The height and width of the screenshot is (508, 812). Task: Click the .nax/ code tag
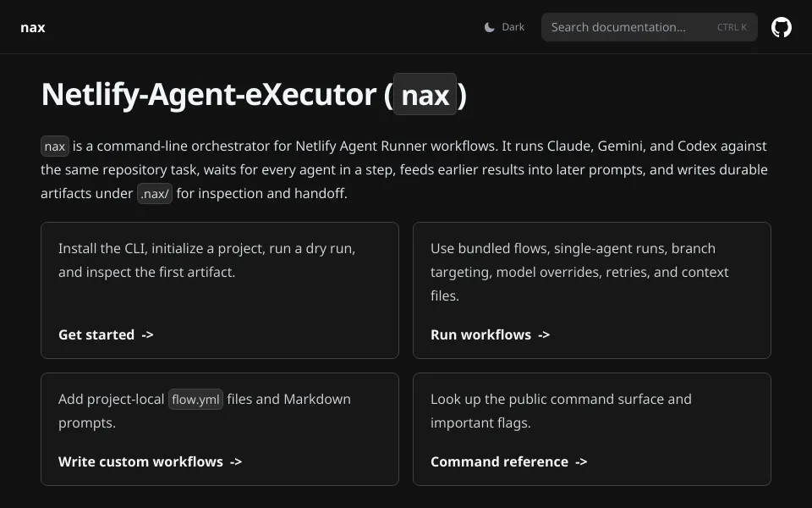coord(154,193)
